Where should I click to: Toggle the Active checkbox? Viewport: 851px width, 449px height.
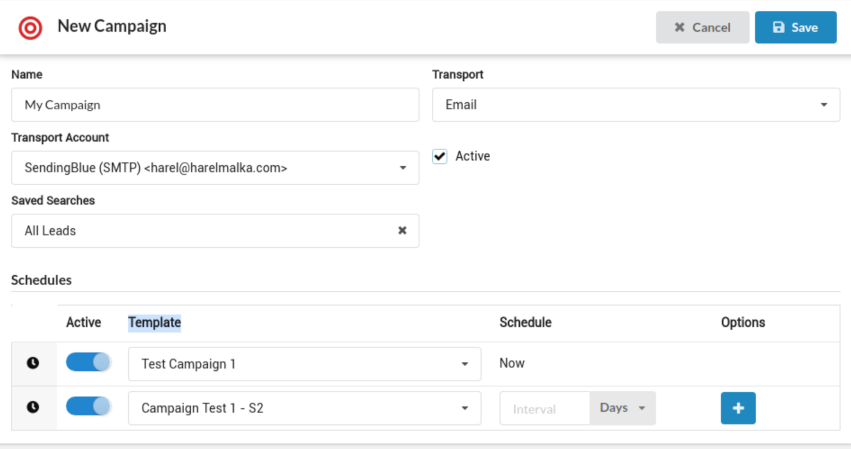440,156
